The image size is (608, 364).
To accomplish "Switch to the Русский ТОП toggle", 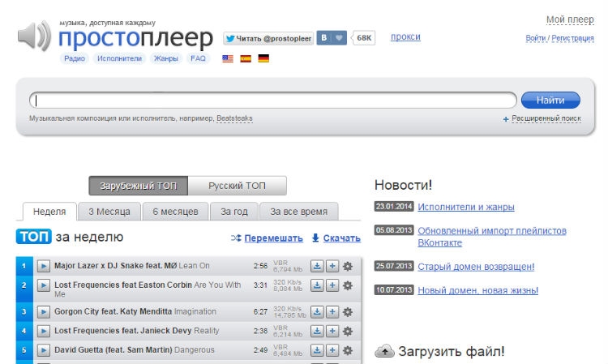I will (x=238, y=186).
